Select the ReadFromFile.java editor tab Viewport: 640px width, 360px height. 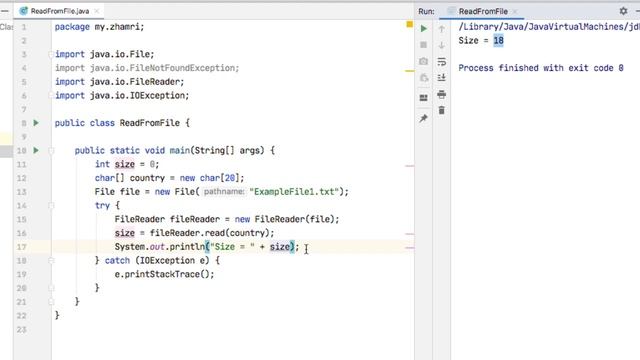[x=60, y=11]
